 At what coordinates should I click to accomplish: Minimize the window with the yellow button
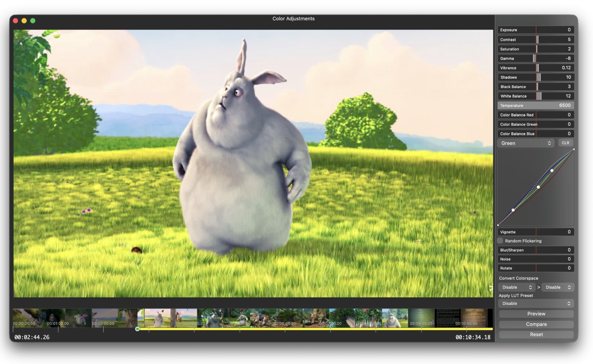[24, 20]
